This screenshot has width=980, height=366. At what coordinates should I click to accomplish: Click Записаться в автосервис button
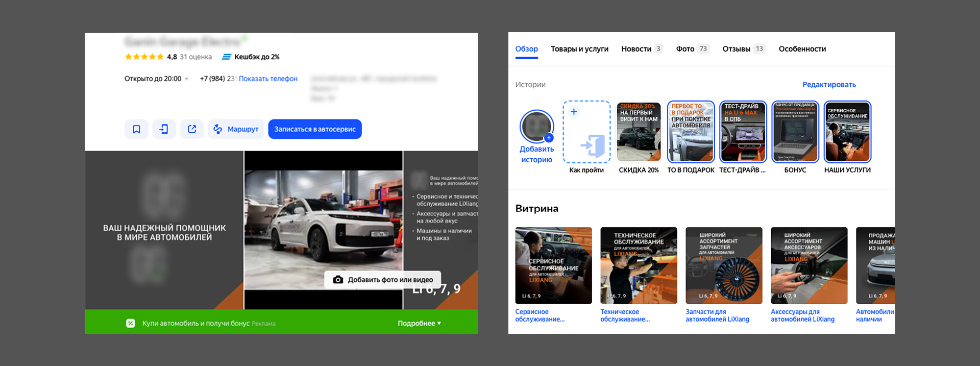pyautogui.click(x=315, y=129)
